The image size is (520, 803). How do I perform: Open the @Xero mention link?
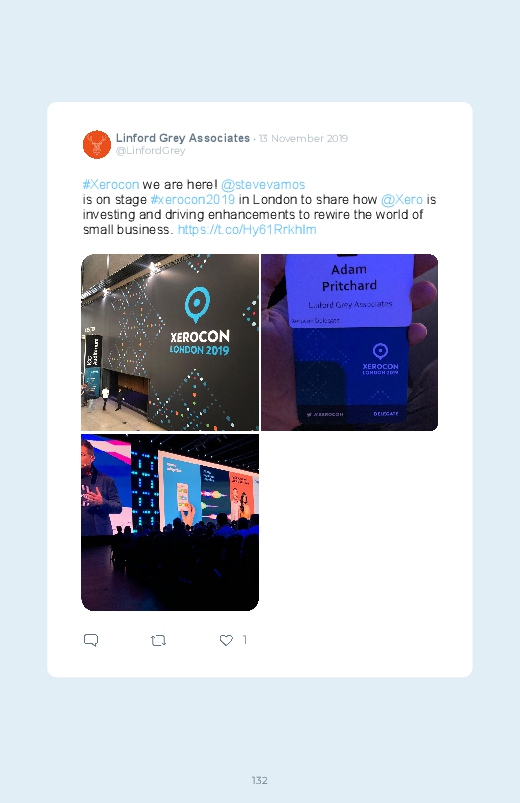click(x=402, y=199)
